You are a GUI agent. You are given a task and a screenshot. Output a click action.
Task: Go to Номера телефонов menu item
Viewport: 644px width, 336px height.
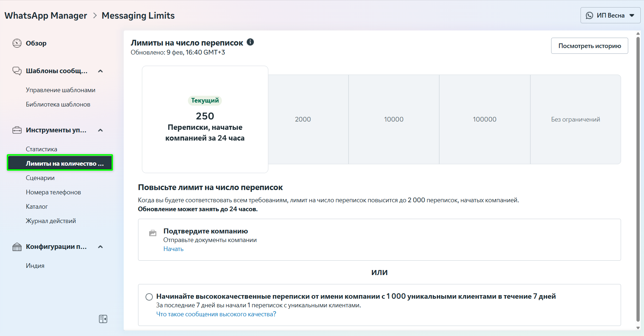[x=53, y=192]
